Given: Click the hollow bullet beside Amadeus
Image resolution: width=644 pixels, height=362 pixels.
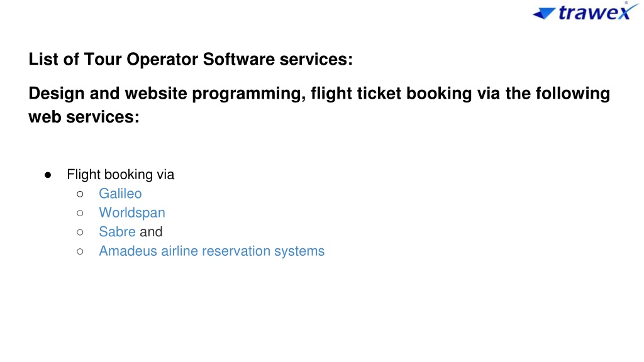Looking at the screenshot, I should pyautogui.click(x=80, y=251).
